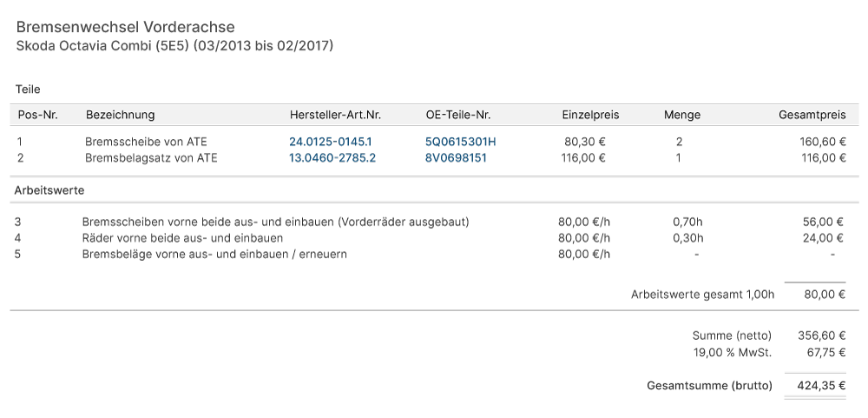Click the Menge column header

click(682, 115)
